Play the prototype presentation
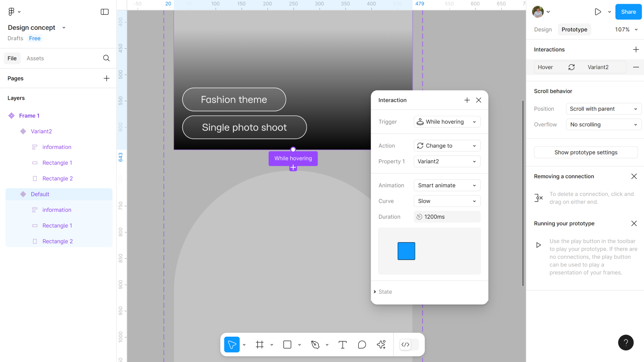Image resolution: width=644 pixels, height=362 pixels. tap(598, 12)
